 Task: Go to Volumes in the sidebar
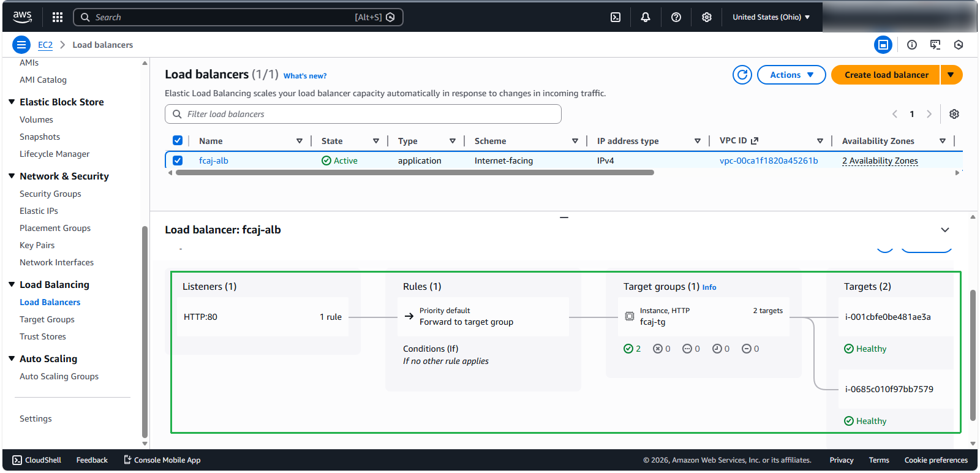36,119
